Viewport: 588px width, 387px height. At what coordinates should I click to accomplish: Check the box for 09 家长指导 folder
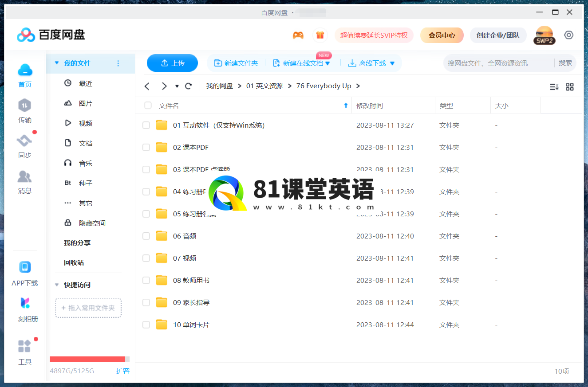click(146, 303)
